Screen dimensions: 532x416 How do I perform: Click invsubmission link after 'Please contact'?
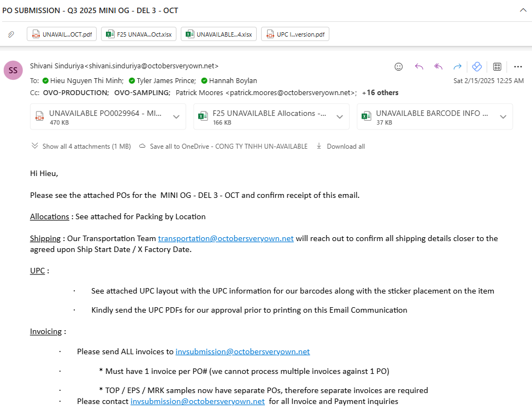coord(198,401)
